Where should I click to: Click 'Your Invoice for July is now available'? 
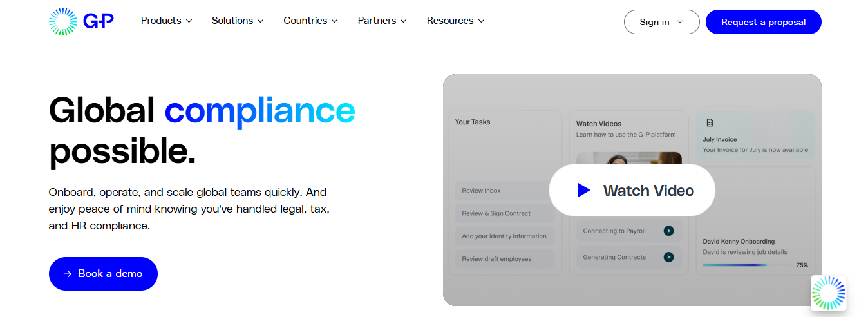point(755,150)
